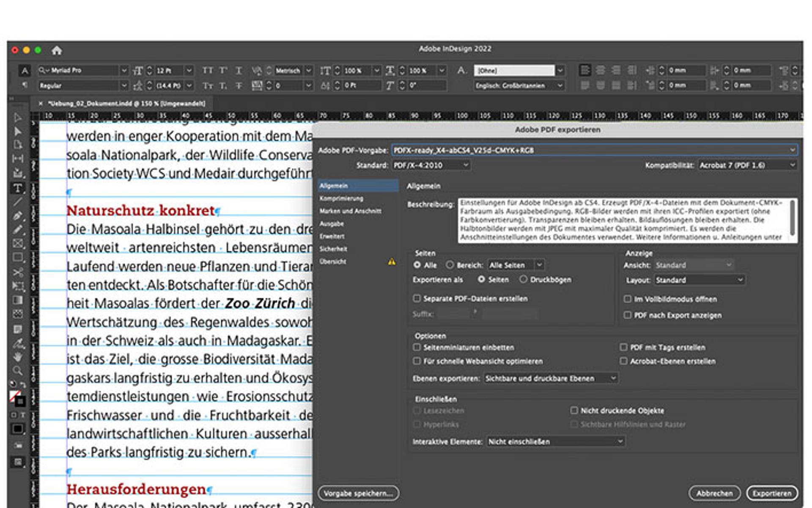The image size is (812, 508).
Task: Select the Direct Selection tool
Action: (x=18, y=131)
